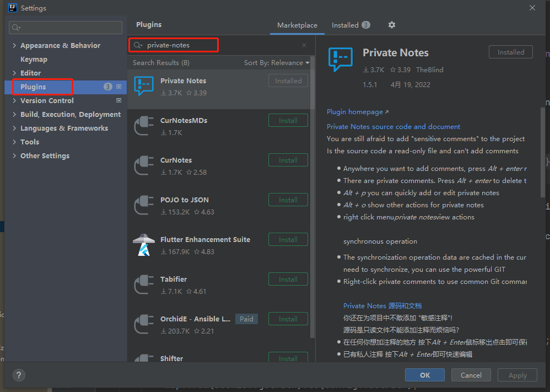The image size is (550, 392).
Task: Click the OrchidE Ansible plugin icon
Action: coord(144,324)
